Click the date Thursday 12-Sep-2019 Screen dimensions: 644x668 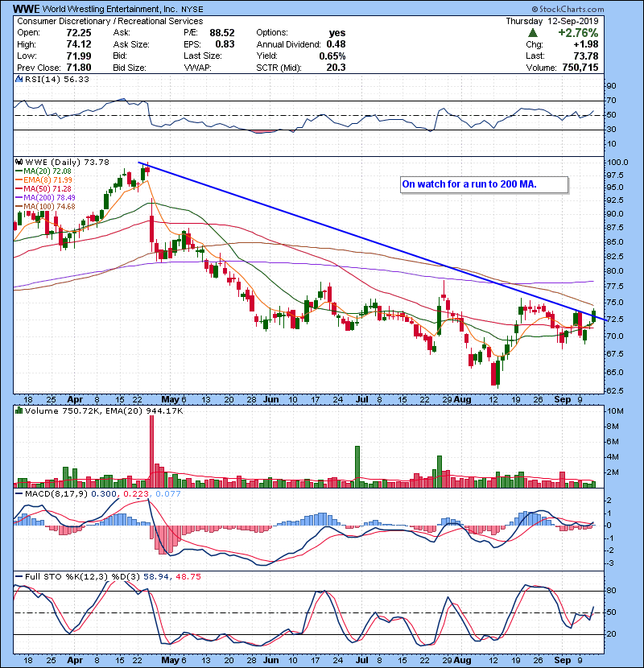552,21
